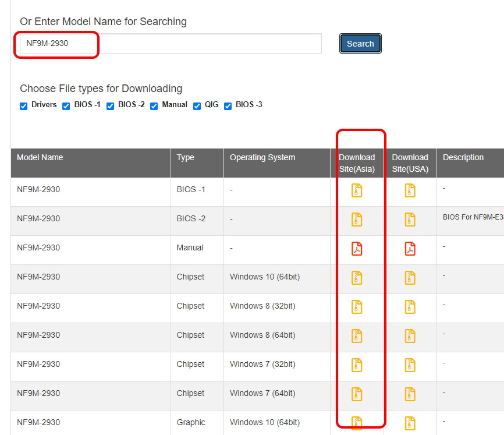This screenshot has width=504, height=435.
Task: Download Windows 10 Chipset driver from Asia
Action: [x=357, y=278]
